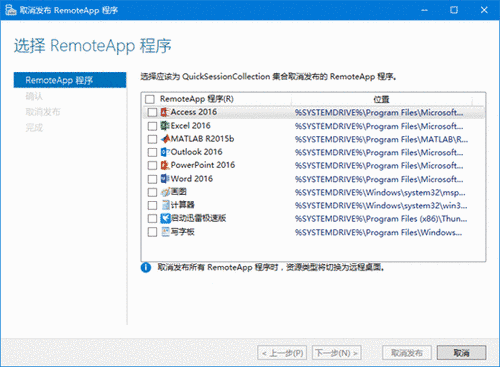The height and width of the screenshot is (367, 500).
Task: Select the Excel 2016 program name
Action: point(191,126)
